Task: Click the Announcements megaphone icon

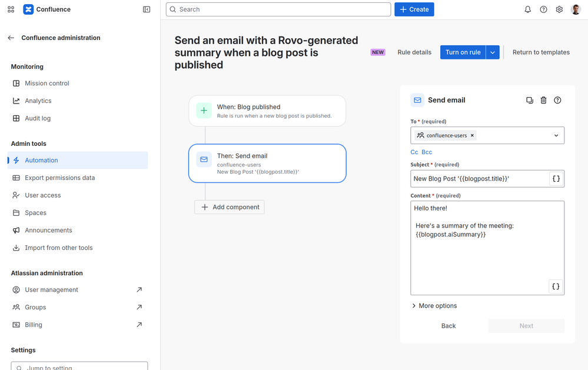Action: (x=16, y=230)
